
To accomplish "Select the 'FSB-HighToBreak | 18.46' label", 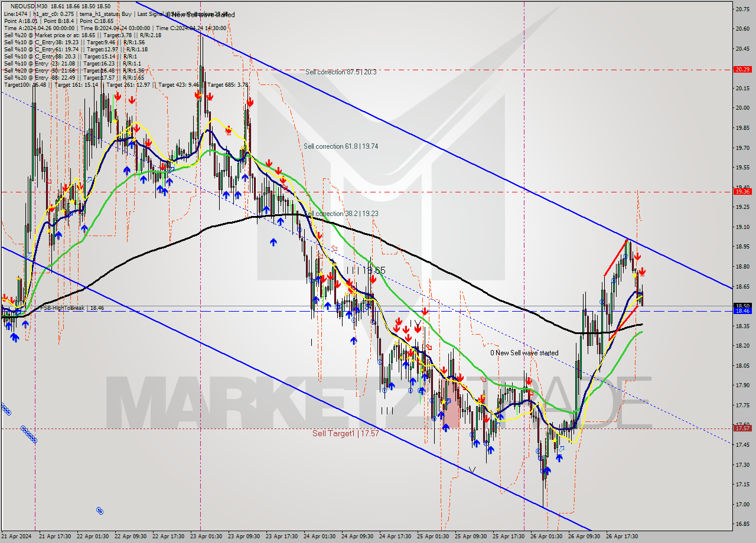I will 71,308.
